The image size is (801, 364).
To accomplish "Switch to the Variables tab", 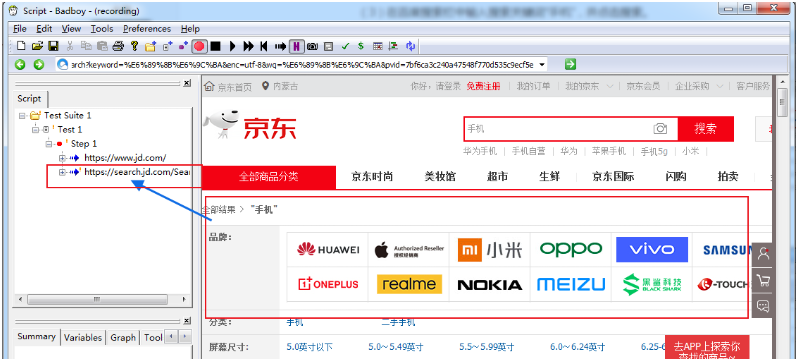I will coord(83,337).
